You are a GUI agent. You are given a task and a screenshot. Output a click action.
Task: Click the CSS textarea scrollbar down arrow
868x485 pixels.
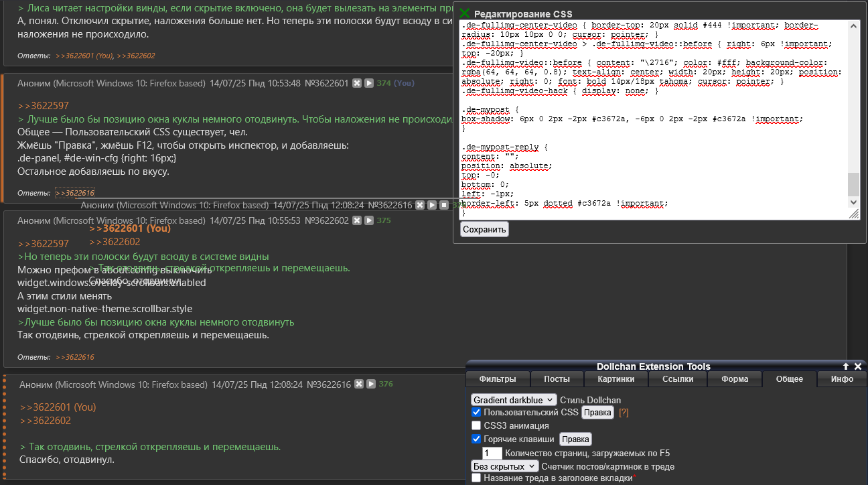(x=853, y=202)
